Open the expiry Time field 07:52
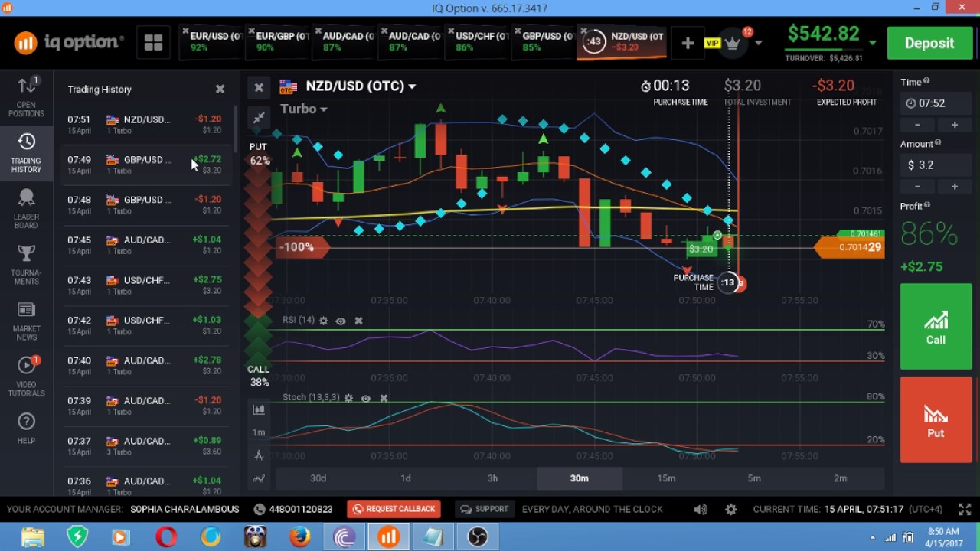 pyautogui.click(x=935, y=103)
